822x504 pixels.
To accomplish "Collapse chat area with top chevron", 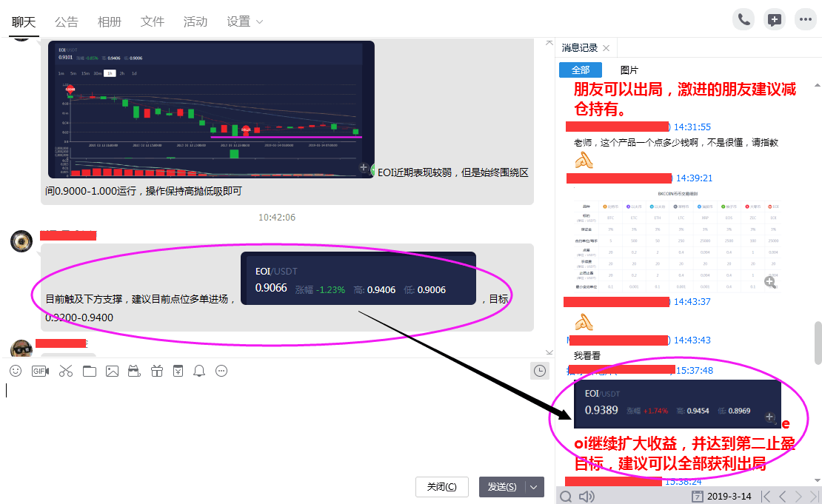I will point(549,42).
